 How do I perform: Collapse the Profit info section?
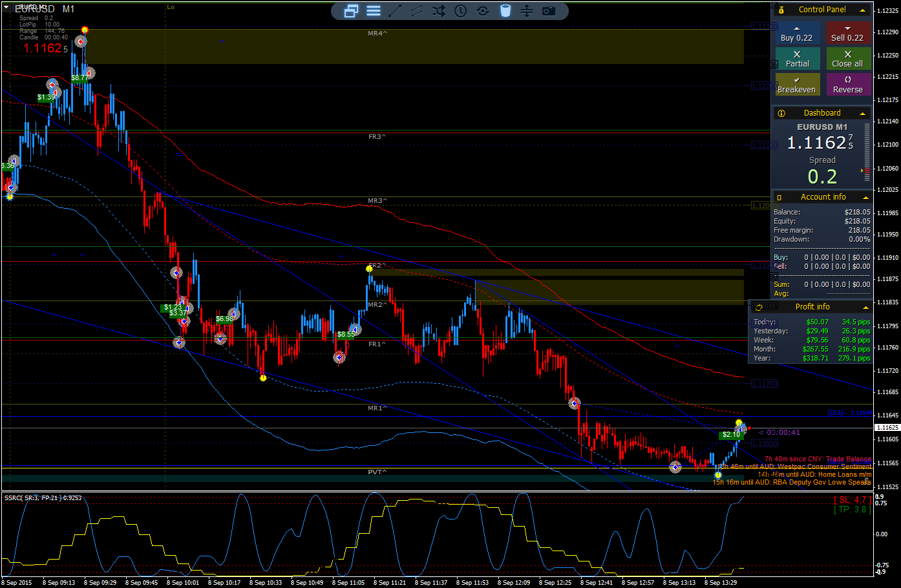click(x=865, y=308)
